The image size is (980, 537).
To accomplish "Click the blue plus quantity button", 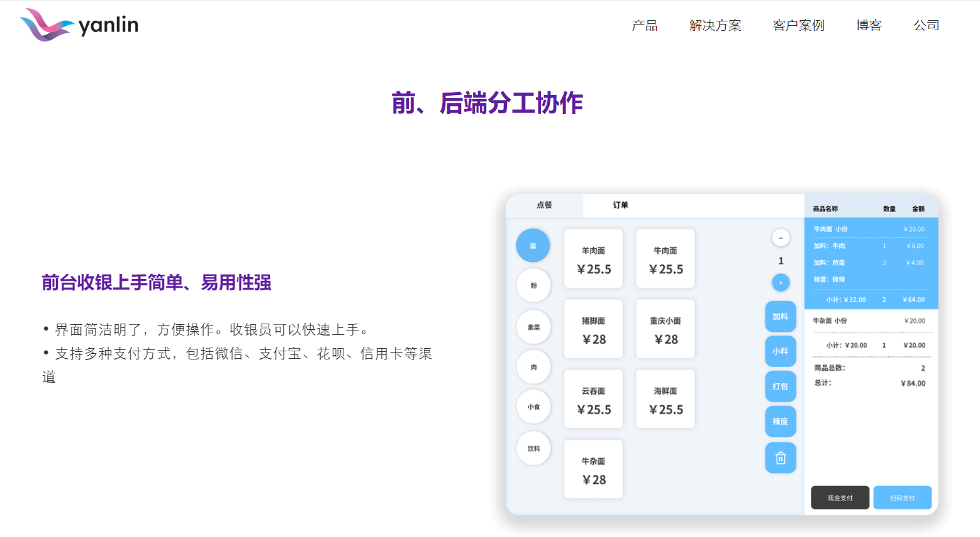I will (x=781, y=283).
